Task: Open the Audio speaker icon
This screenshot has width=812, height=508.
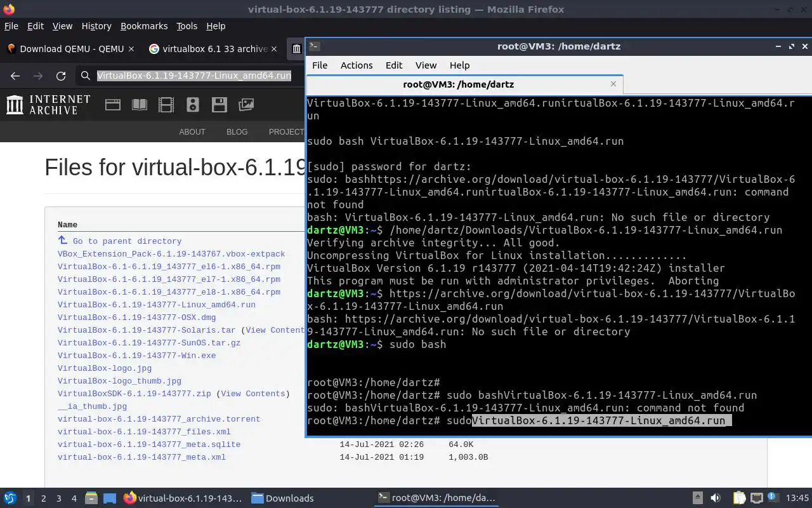Action: [193, 105]
